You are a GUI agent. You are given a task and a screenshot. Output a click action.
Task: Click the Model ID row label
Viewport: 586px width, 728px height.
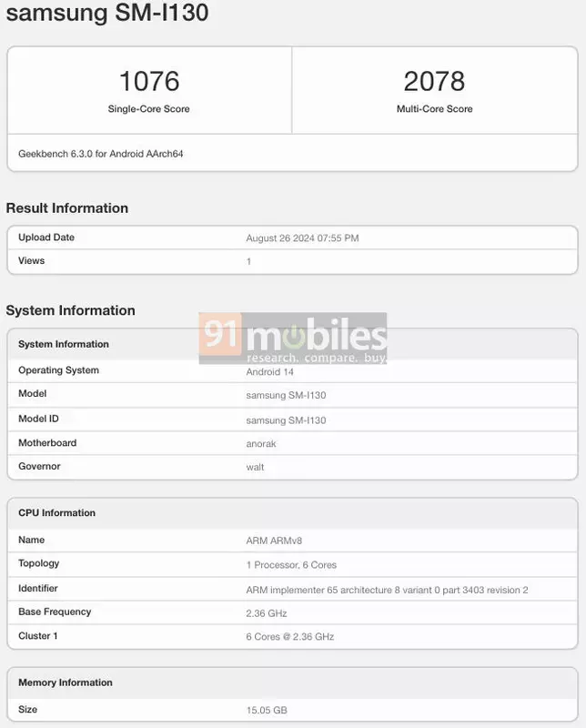38,419
